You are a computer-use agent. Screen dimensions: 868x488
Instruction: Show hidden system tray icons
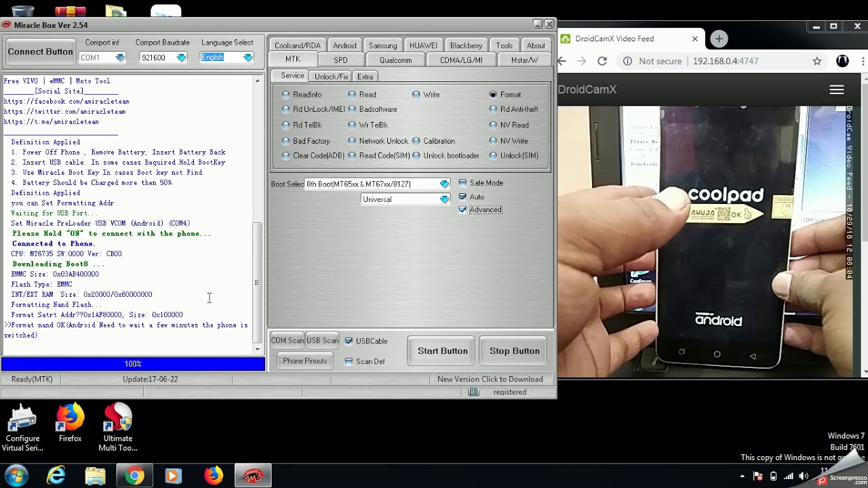743,476
